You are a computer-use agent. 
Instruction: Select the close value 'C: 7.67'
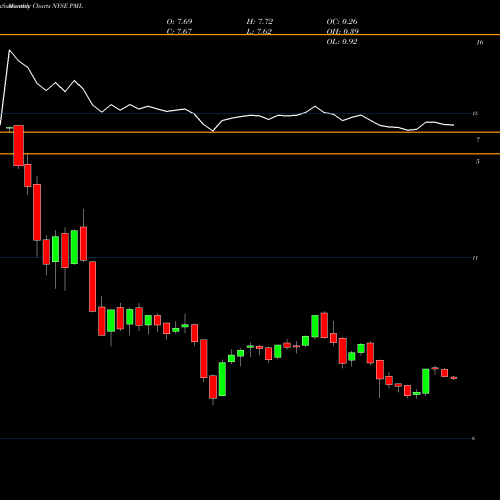tap(179, 31)
